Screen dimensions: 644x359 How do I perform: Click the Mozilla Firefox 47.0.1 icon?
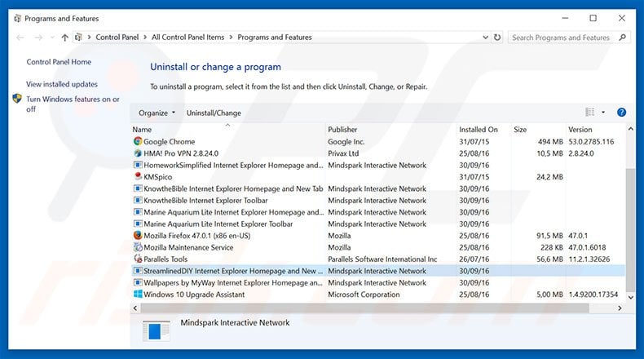pyautogui.click(x=138, y=236)
